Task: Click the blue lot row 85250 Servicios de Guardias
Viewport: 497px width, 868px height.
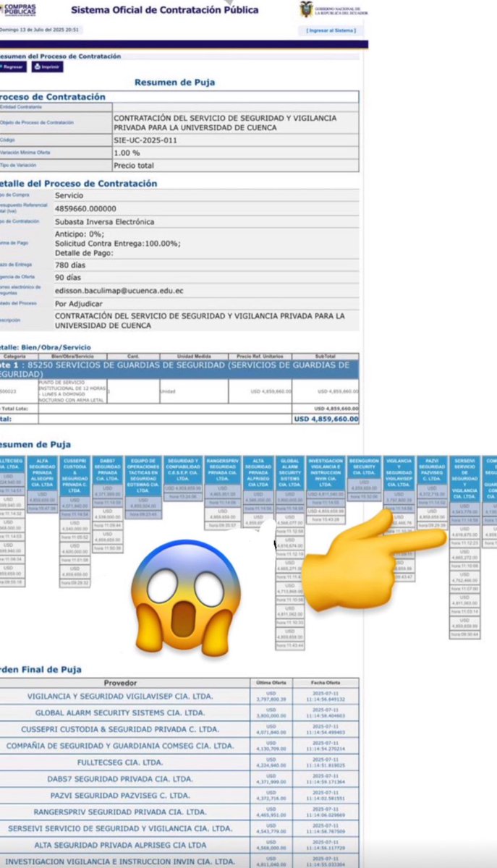Action: click(179, 370)
